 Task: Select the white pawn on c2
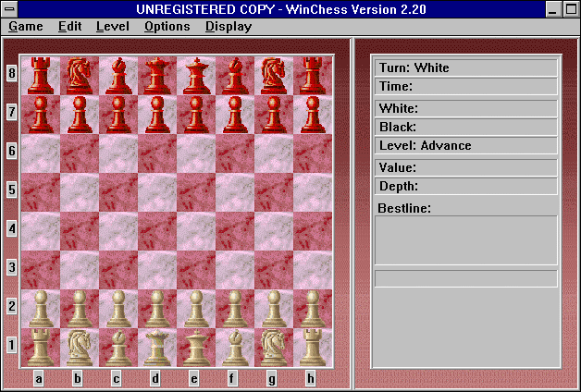tap(118, 309)
